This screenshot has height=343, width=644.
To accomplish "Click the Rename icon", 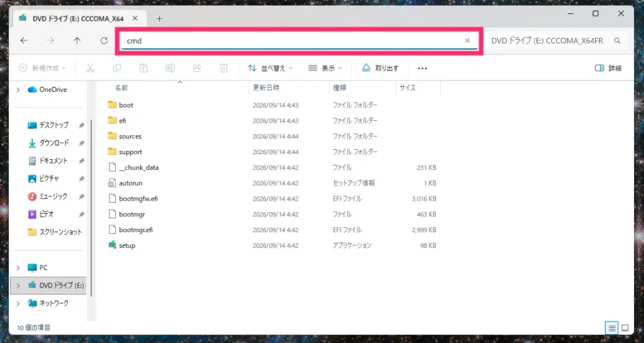I will (170, 68).
